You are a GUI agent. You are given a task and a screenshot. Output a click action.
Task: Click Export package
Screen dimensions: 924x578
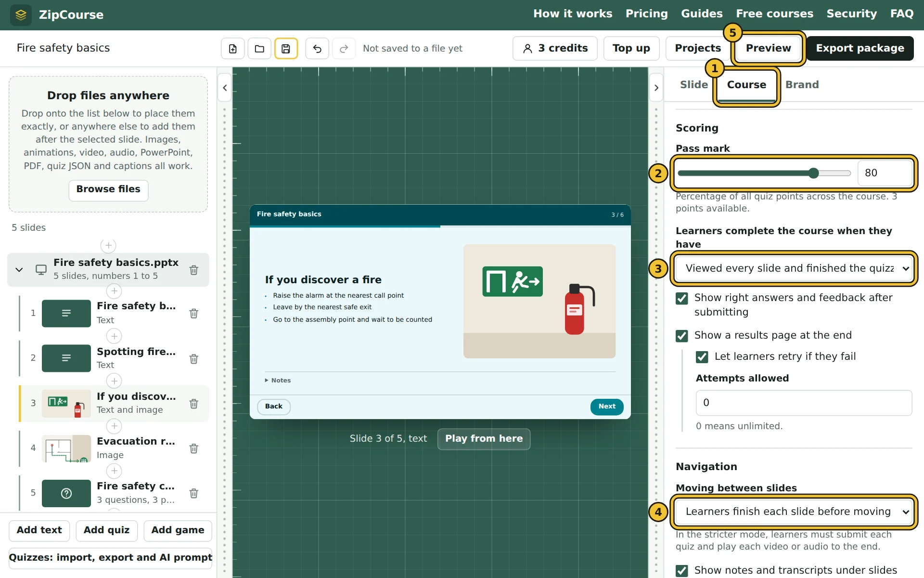(x=860, y=48)
